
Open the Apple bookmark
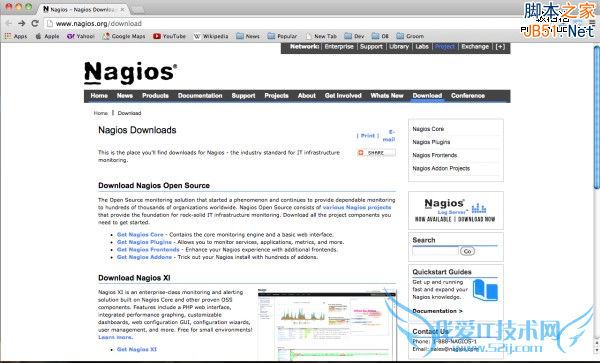point(47,36)
